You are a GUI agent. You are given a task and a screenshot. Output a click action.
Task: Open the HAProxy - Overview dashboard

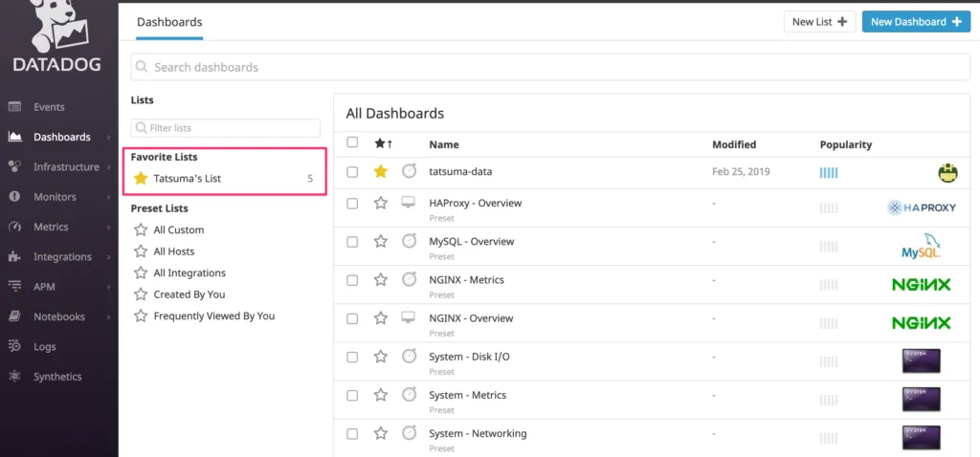point(475,203)
